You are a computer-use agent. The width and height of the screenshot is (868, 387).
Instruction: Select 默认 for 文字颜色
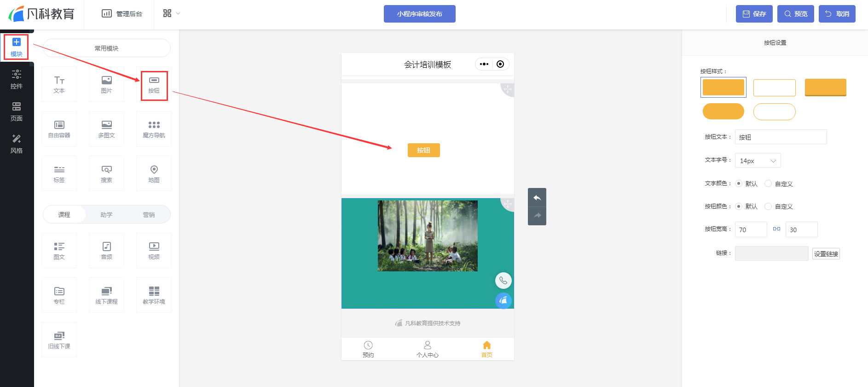(739, 183)
